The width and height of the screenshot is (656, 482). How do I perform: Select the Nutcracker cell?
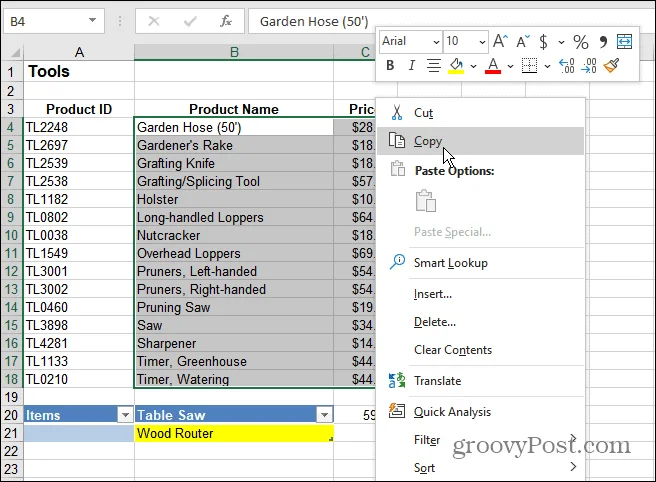(x=234, y=235)
